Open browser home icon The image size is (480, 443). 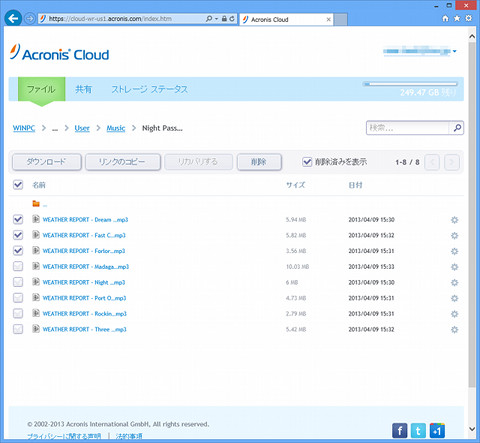(445, 18)
